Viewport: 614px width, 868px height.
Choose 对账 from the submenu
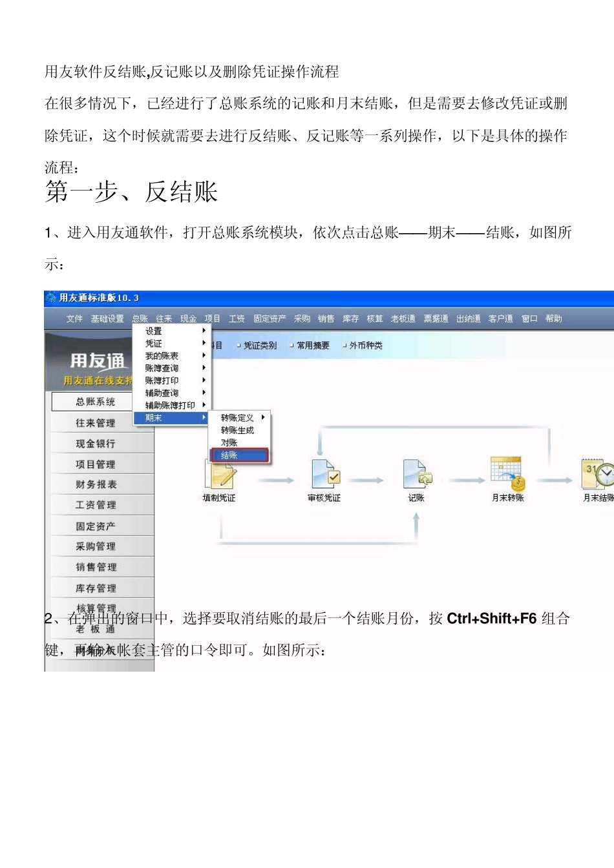[x=240, y=443]
